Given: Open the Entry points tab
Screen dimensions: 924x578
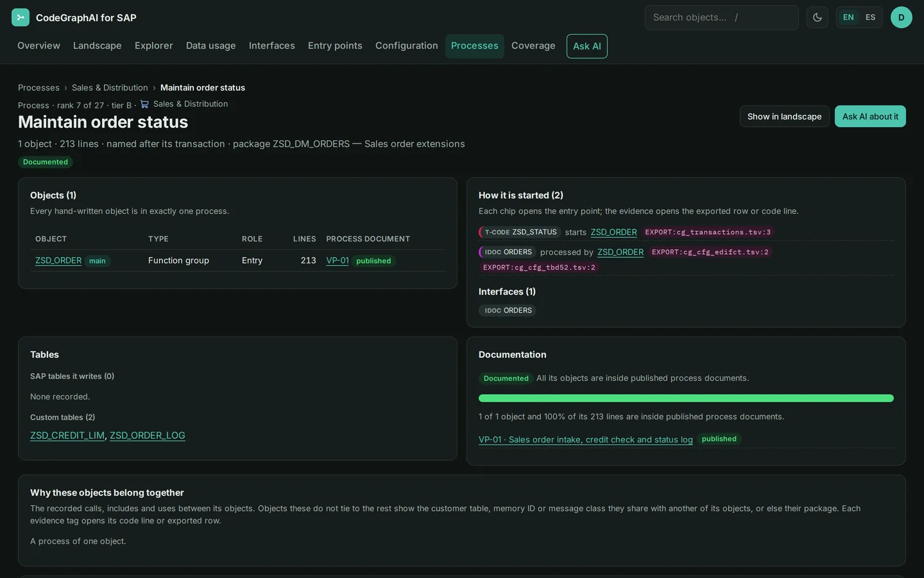Looking at the screenshot, I should (x=335, y=46).
